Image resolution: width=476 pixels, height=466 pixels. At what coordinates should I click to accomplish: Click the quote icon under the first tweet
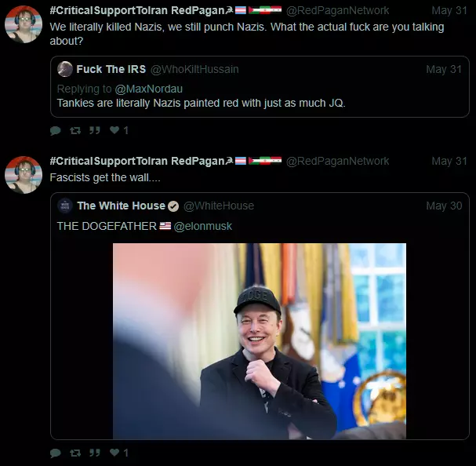[95, 130]
